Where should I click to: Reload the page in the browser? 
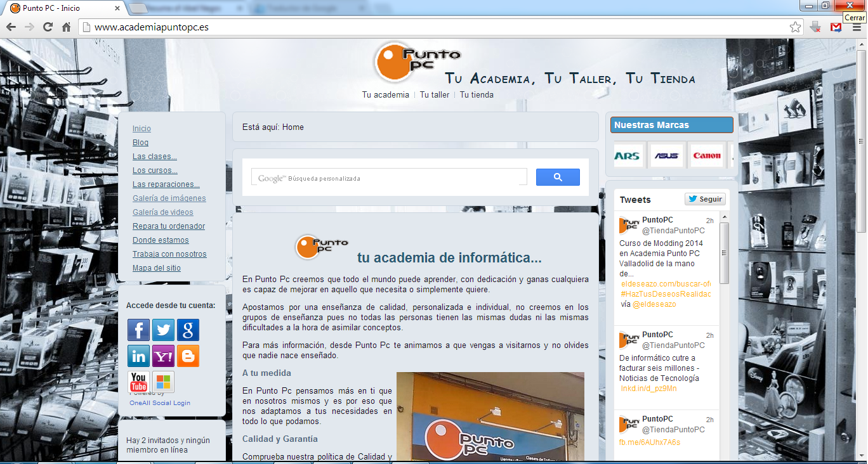(48, 27)
